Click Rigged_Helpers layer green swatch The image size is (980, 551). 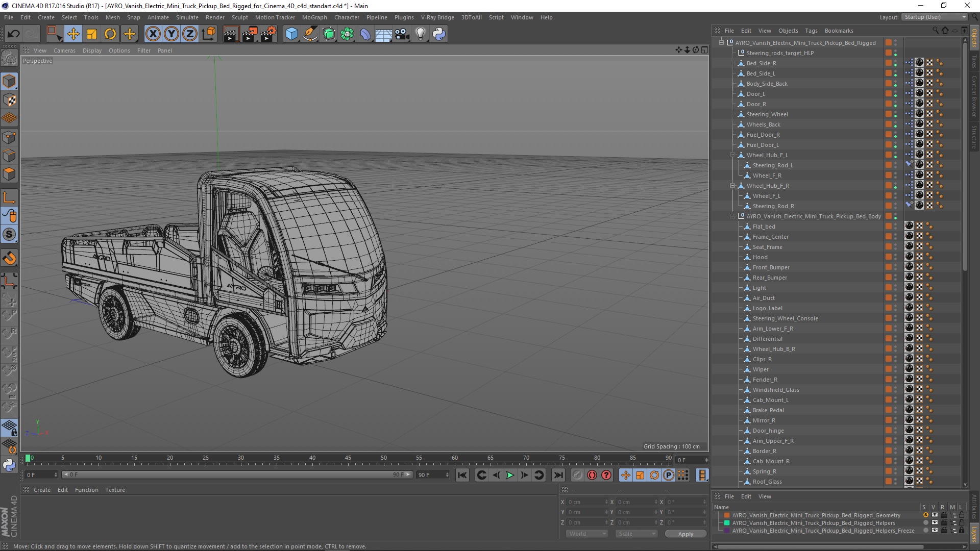coord(727,523)
